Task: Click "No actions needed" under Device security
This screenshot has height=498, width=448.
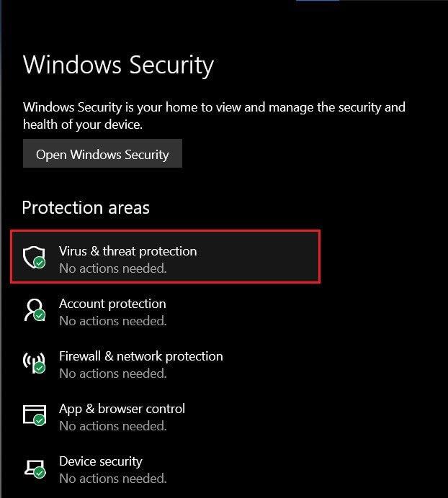Action: point(112,479)
